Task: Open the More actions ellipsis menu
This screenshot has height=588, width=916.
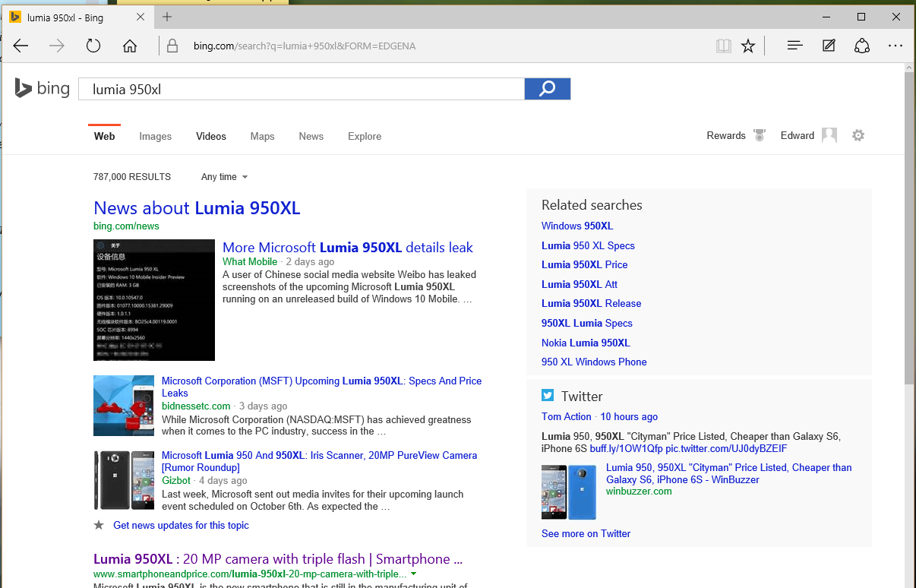Action: point(895,46)
